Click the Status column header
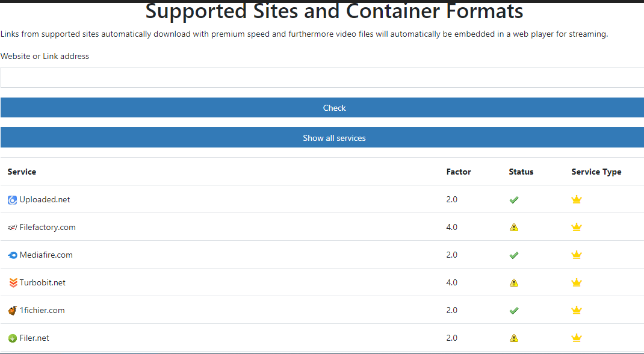644x354 pixels. point(521,172)
